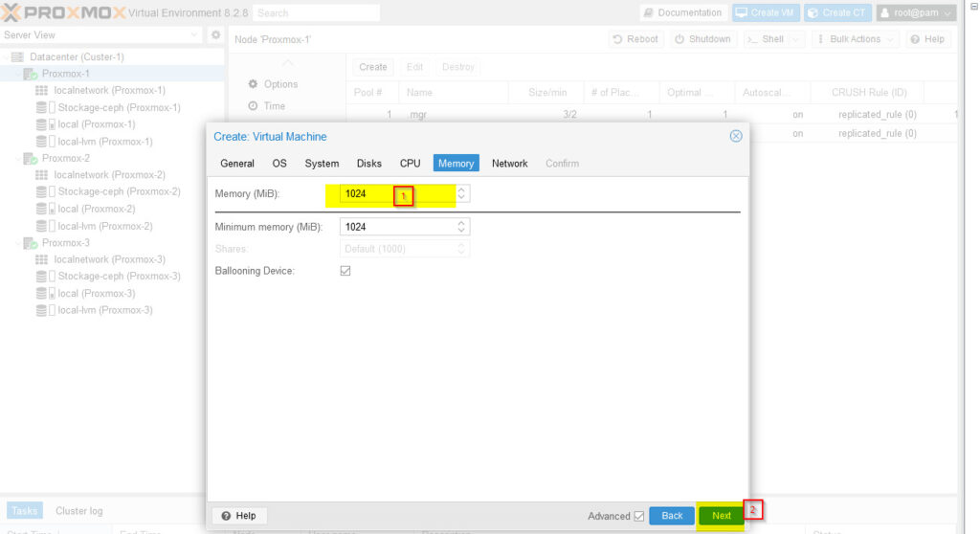980x534 pixels.
Task: Click the node panel scroll-up arrow
Action: (287, 62)
